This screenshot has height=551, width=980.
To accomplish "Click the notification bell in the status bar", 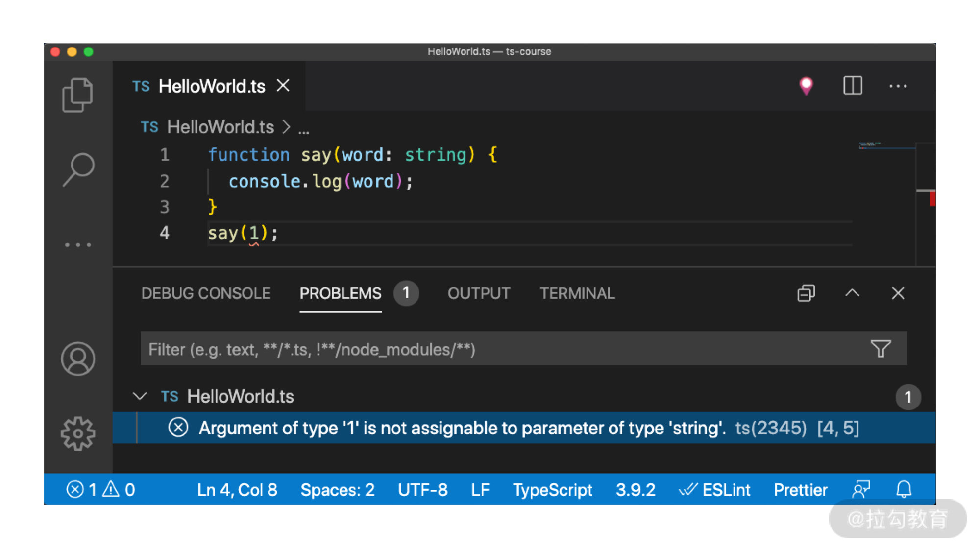I will point(904,489).
